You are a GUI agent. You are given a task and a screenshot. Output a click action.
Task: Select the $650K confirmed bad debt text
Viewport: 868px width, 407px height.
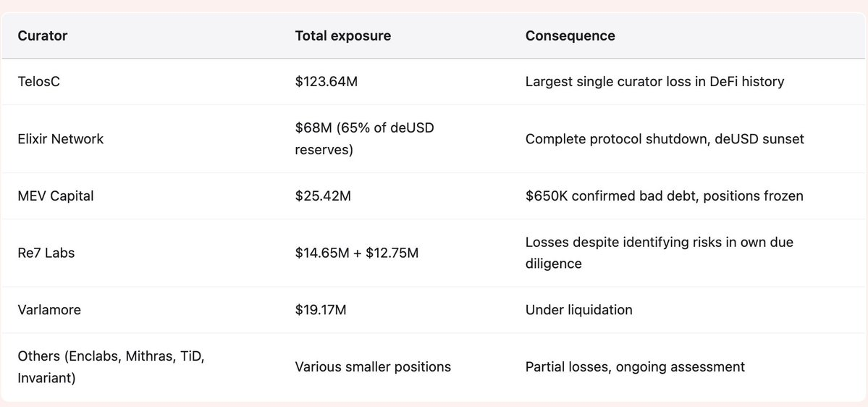click(664, 196)
